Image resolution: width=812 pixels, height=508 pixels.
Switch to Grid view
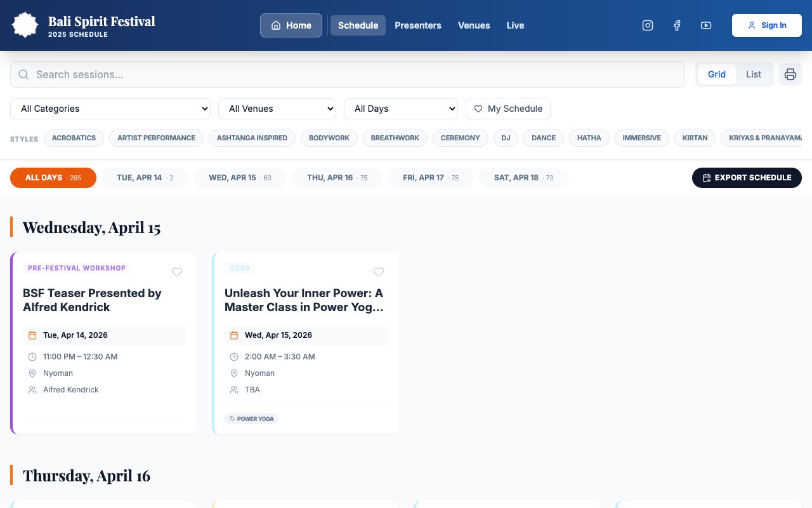716,74
